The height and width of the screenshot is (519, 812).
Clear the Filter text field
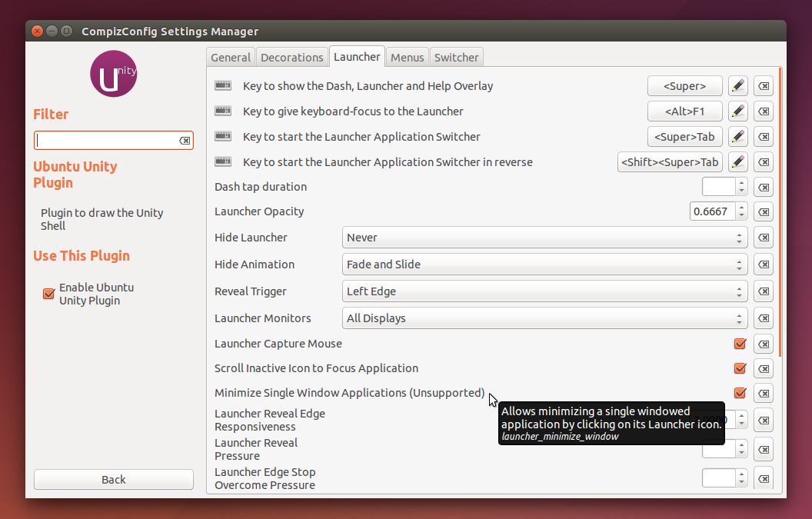click(x=185, y=141)
